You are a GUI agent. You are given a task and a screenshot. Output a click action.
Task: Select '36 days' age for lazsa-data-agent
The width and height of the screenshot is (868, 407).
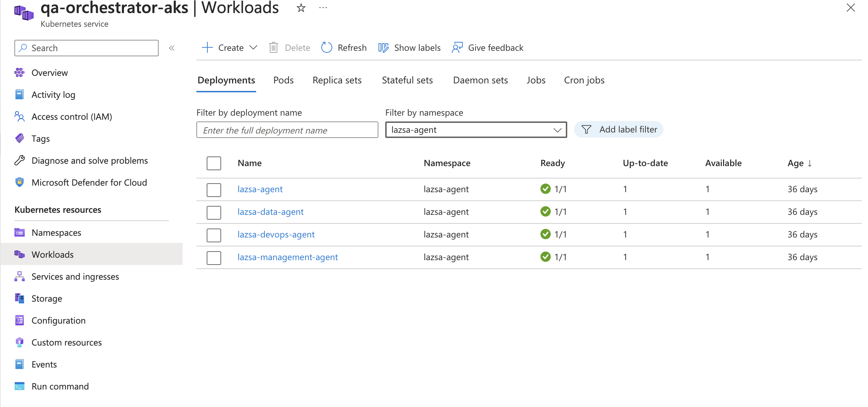[x=802, y=212]
